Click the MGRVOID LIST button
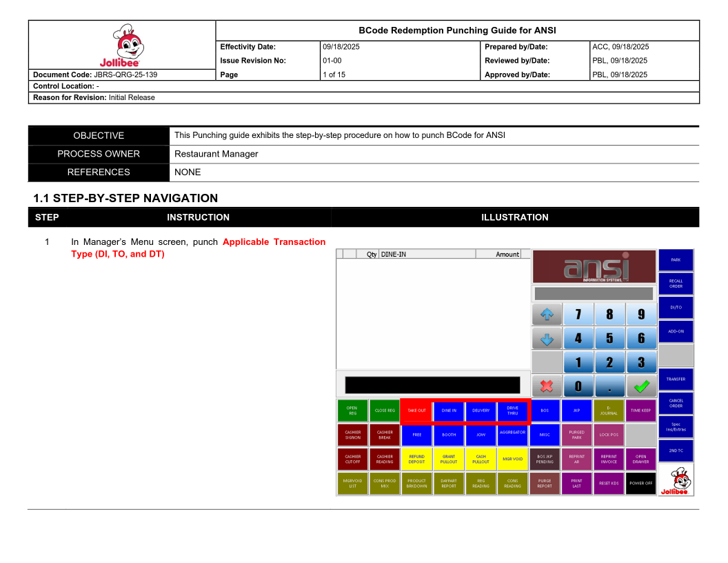Viewport: 728px width, 563px height. pos(352,484)
